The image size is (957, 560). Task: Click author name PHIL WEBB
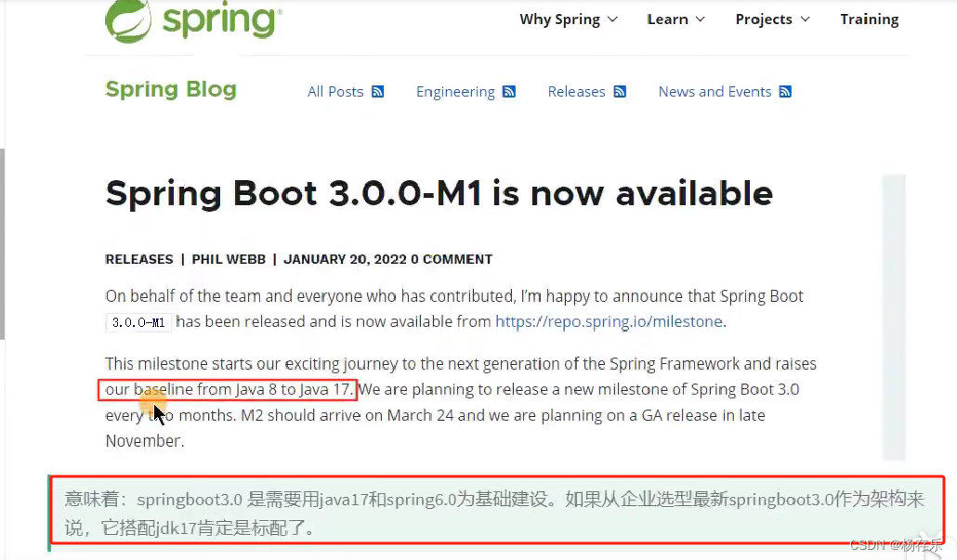[229, 259]
